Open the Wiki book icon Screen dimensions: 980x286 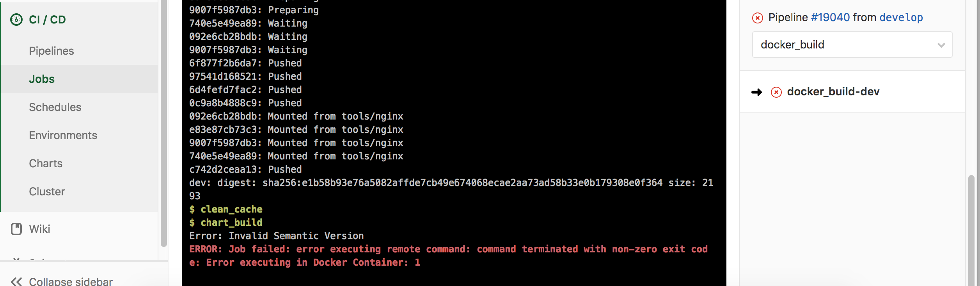[x=16, y=229]
